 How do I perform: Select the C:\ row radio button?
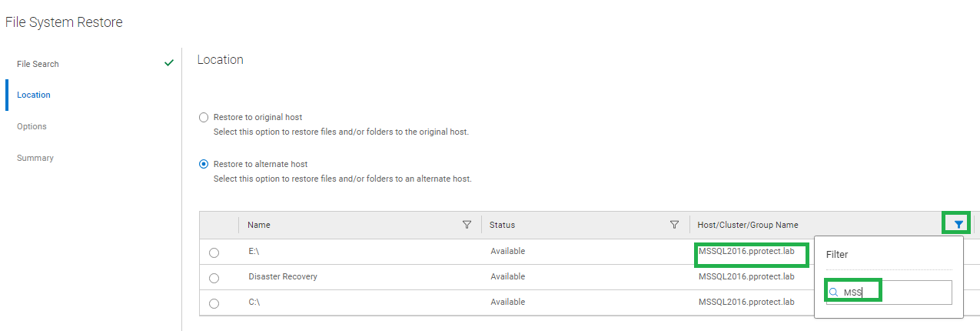tap(214, 303)
